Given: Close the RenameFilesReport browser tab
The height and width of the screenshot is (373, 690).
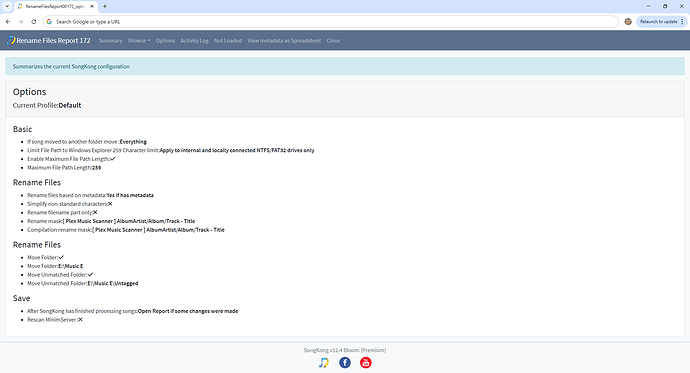Looking at the screenshot, I should tap(92, 6).
